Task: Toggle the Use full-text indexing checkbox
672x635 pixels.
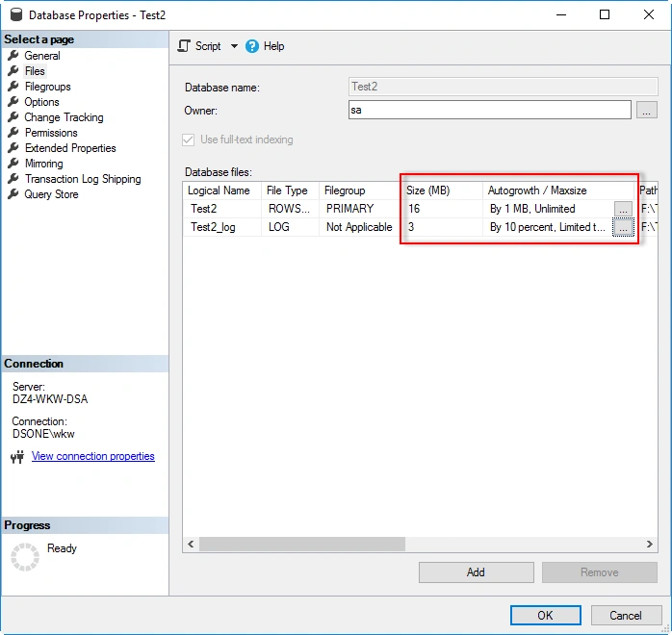Action: tap(188, 140)
